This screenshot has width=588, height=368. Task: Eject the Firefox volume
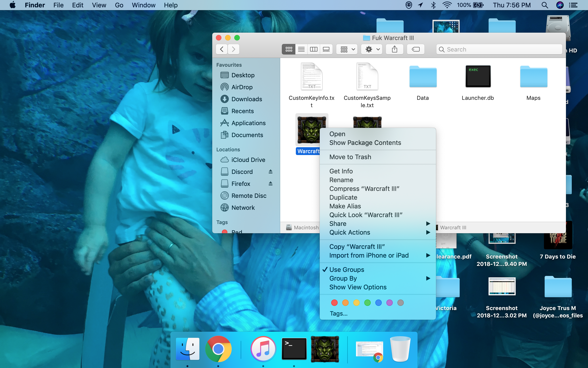click(270, 184)
